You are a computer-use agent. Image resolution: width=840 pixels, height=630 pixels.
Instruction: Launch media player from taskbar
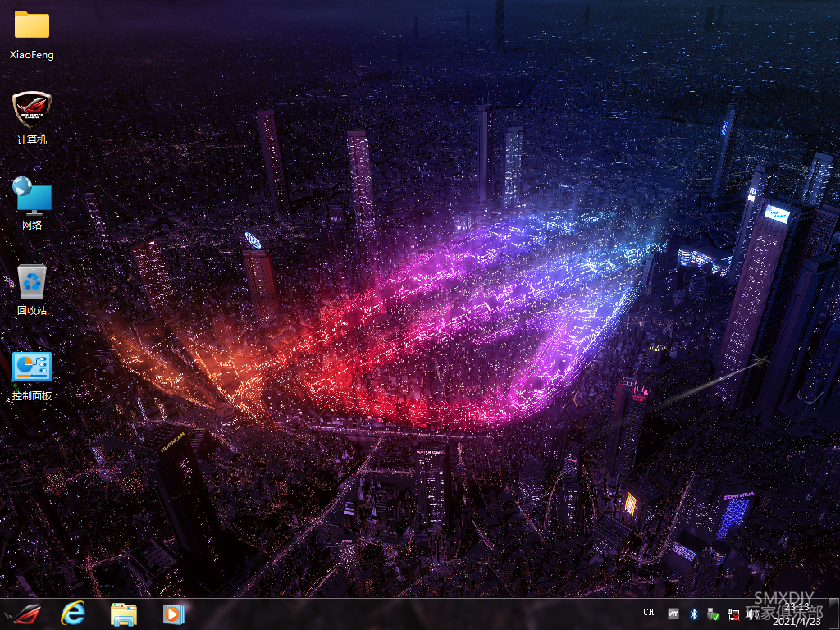point(174,614)
